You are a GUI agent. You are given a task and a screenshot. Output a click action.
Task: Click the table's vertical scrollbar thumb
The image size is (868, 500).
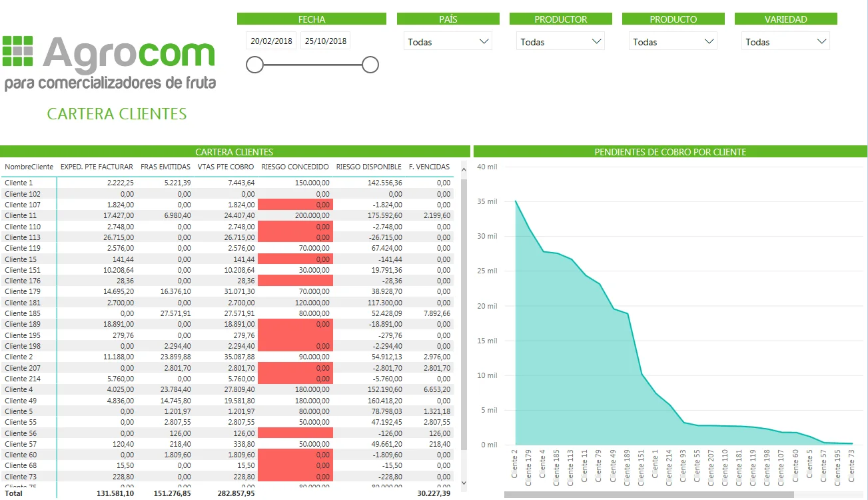click(464, 313)
